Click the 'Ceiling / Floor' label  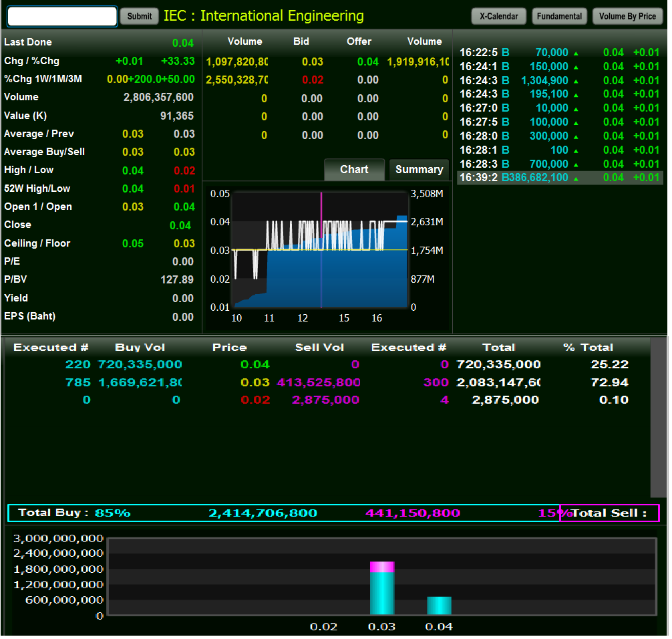click(x=37, y=243)
